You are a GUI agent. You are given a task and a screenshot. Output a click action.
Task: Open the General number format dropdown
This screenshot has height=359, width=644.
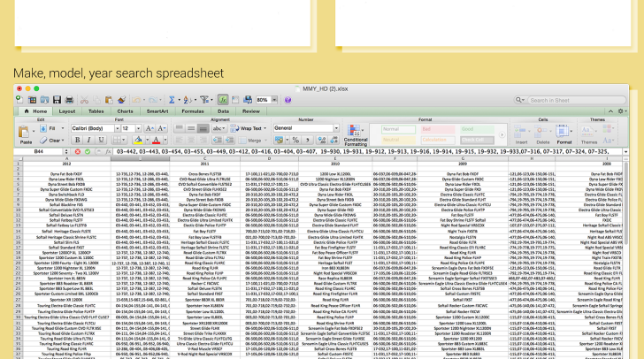coord(305,128)
